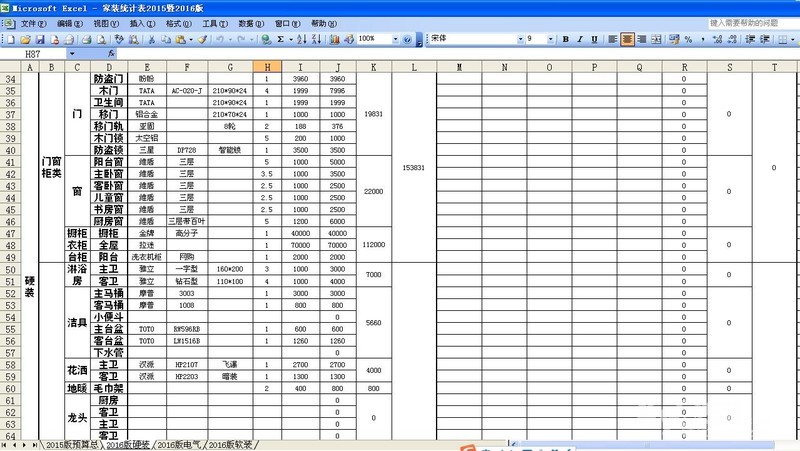Image resolution: width=800 pixels, height=451 pixels.
Task: Switch to the 2015版预算总 sheet tab
Action: tap(71, 445)
